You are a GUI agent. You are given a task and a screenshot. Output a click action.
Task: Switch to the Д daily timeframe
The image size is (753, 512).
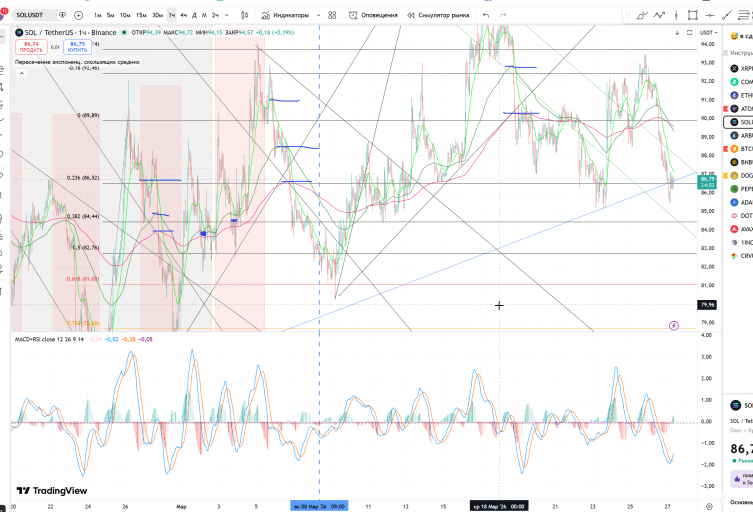pyautogui.click(x=194, y=15)
